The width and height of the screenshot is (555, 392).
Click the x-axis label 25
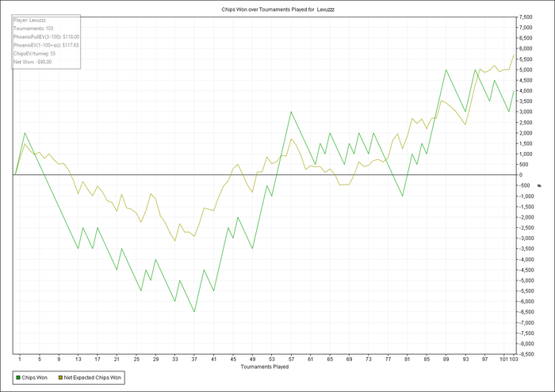coord(136,359)
